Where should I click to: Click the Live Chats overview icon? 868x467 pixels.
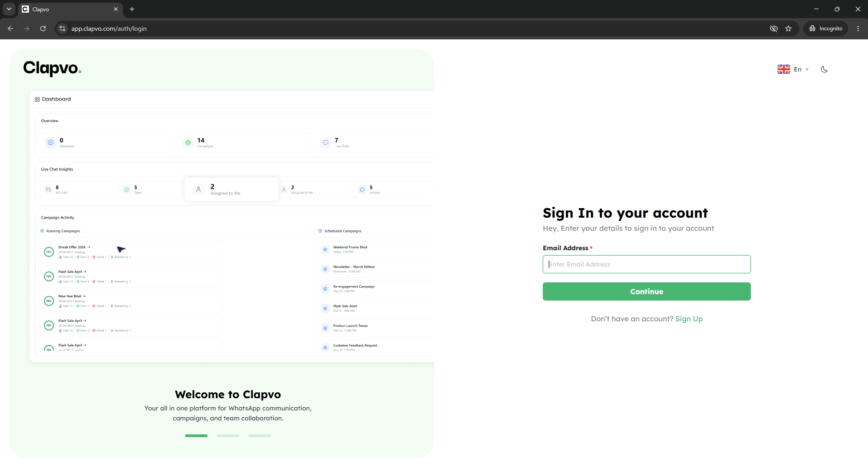(x=326, y=143)
